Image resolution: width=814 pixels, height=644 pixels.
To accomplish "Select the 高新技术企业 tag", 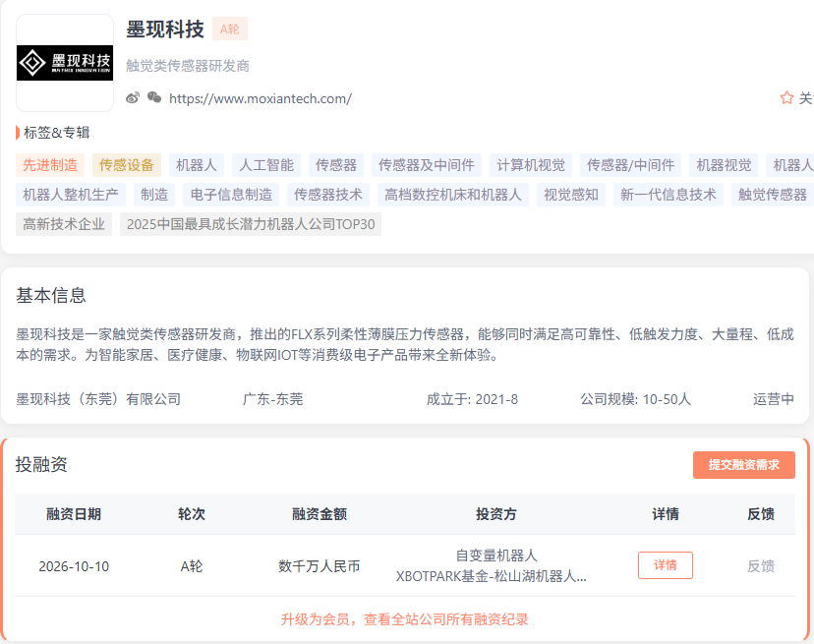I will 64,224.
